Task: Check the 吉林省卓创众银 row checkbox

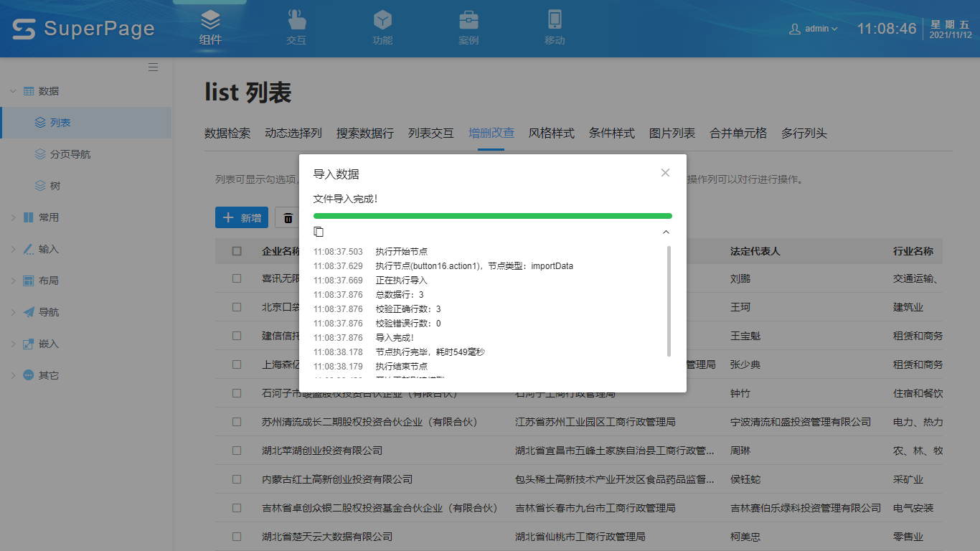Action: [237, 508]
